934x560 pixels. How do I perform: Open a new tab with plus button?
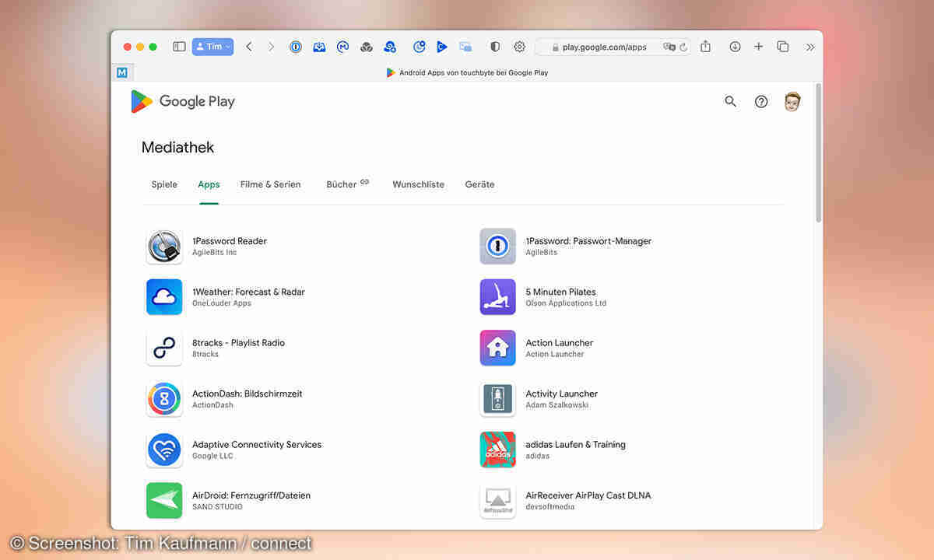pos(758,47)
